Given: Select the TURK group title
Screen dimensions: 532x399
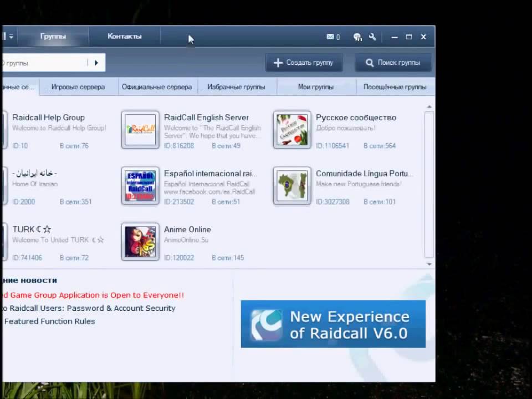Looking at the screenshot, I should pyautogui.click(x=32, y=229).
